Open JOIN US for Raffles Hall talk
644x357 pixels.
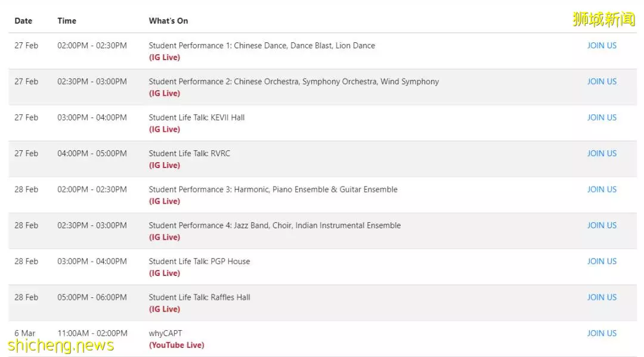602,297
